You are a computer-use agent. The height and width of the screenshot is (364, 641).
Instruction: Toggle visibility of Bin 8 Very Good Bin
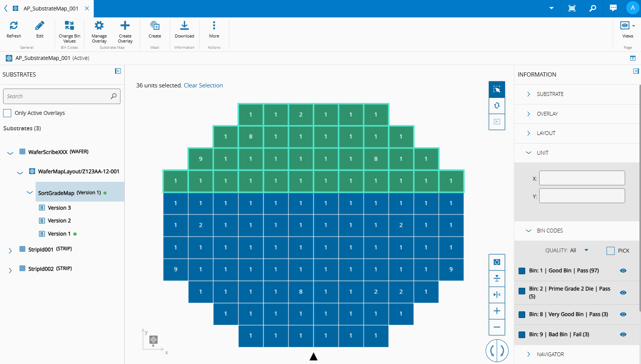(x=623, y=314)
